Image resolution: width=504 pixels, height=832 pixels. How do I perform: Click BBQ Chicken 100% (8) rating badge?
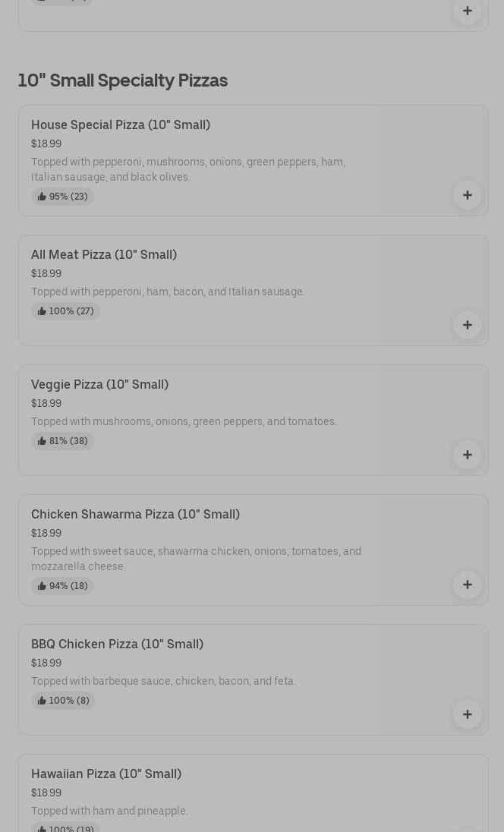click(x=63, y=701)
